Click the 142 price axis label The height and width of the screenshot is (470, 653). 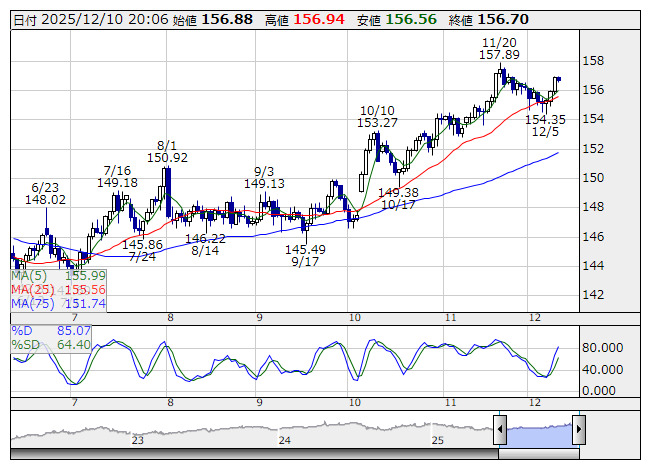click(x=593, y=295)
